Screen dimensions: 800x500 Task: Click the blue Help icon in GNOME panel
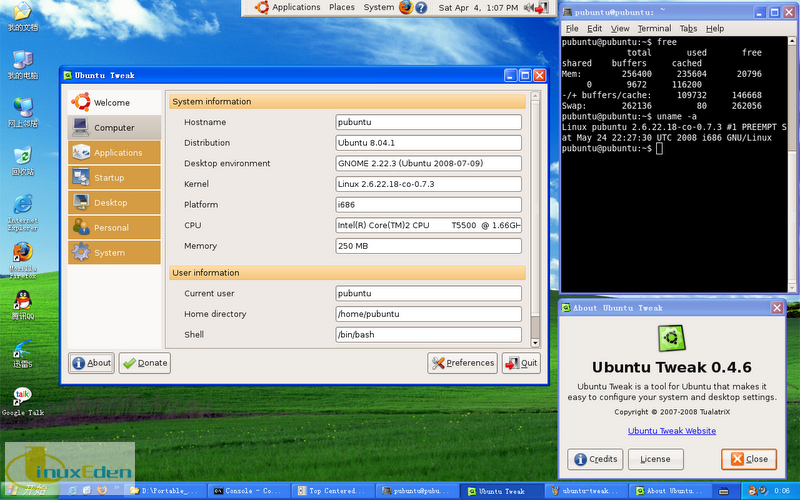421,8
